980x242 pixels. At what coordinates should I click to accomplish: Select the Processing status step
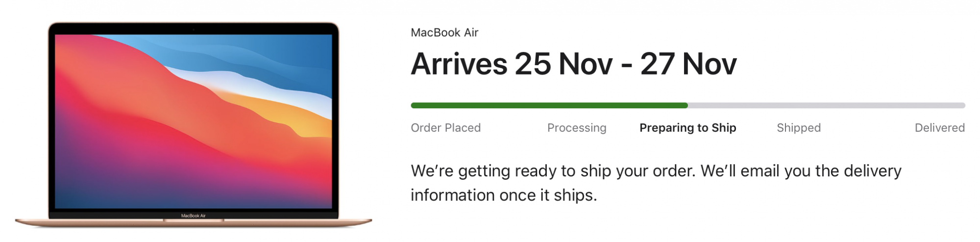577,128
